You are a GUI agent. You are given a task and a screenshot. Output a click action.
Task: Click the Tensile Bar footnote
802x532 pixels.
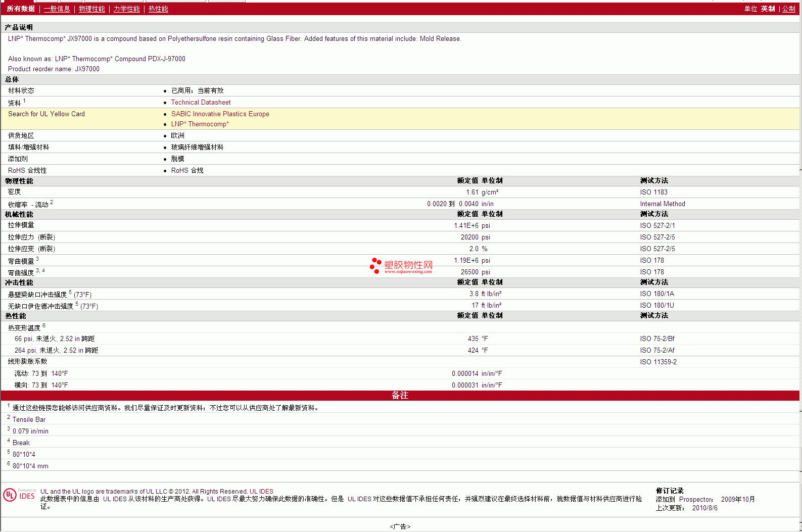pyautogui.click(x=29, y=420)
